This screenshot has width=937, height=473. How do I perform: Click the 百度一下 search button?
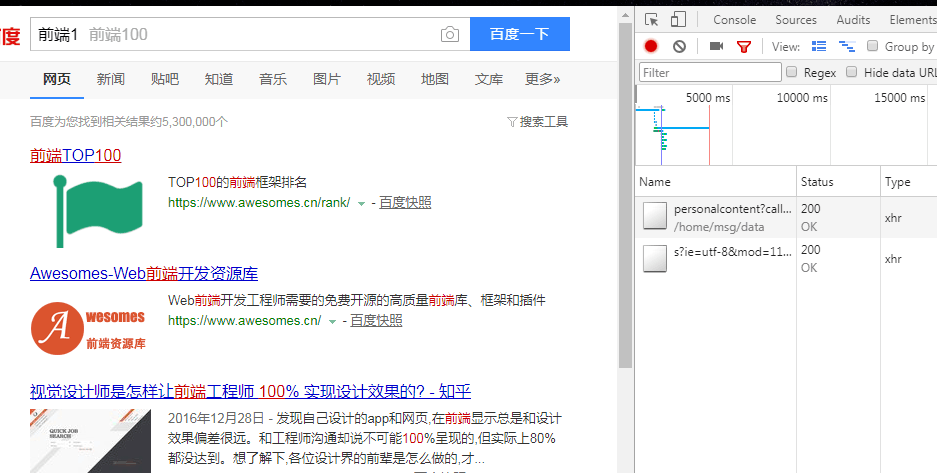(520, 34)
